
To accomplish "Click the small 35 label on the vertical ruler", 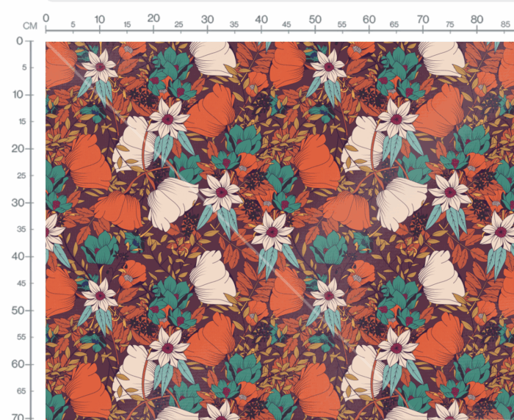I will 21,229.
